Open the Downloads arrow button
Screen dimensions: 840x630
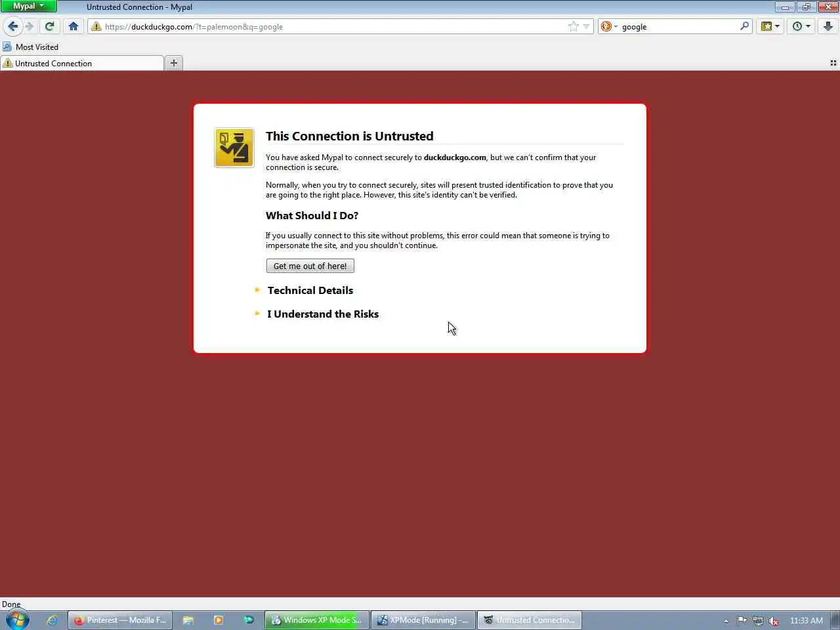coord(828,26)
